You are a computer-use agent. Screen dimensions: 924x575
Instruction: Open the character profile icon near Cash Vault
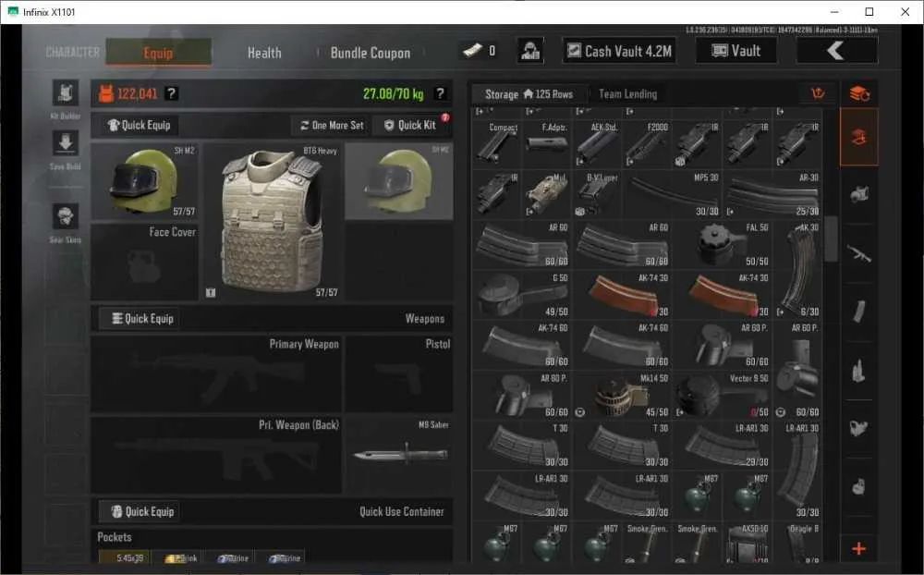click(530, 51)
